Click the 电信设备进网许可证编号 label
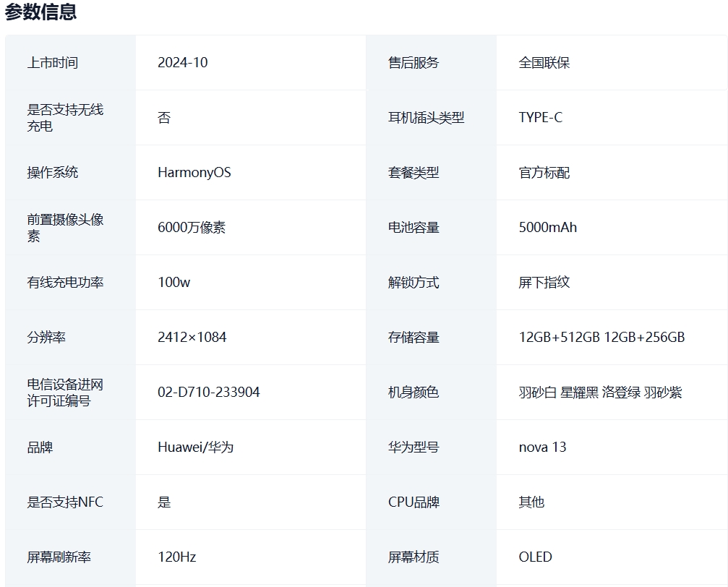 65,393
